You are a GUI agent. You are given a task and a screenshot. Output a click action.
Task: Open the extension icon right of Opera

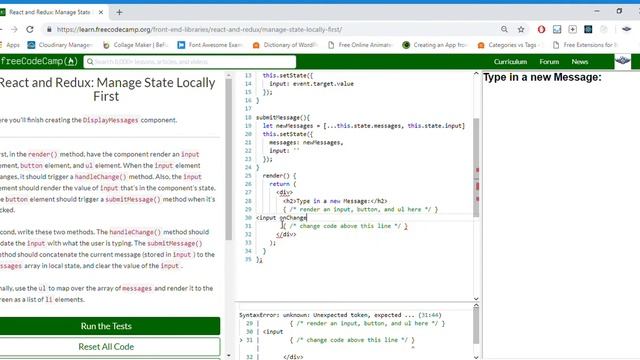[x=557, y=29]
